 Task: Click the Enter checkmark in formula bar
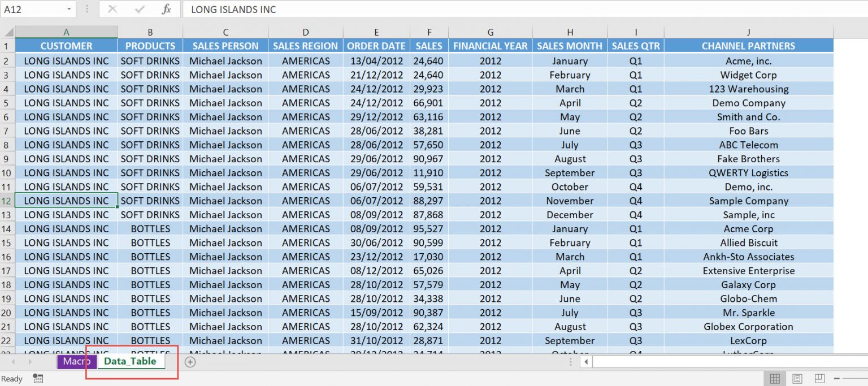coord(139,10)
